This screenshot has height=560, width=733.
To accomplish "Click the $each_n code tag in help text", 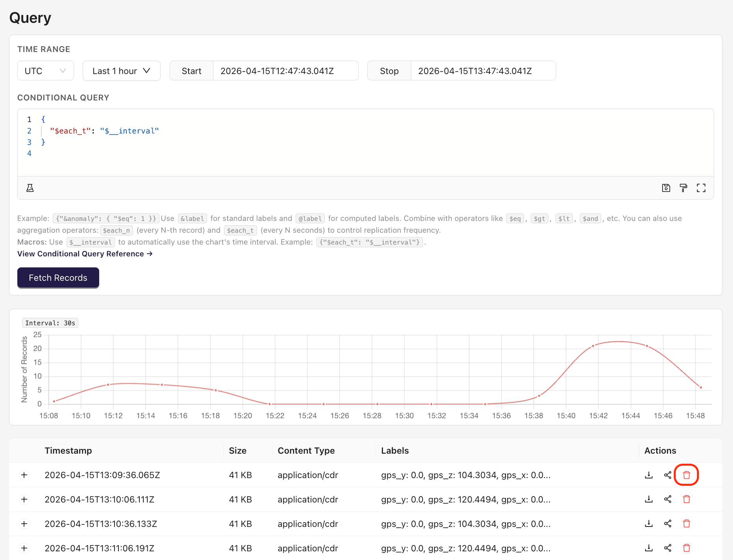I will pos(117,230).
